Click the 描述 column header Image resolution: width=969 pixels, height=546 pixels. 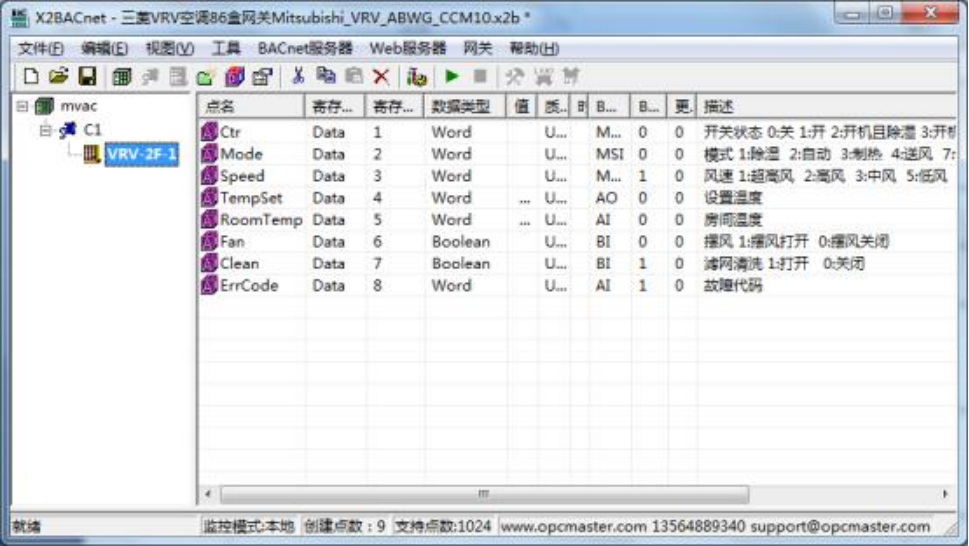[826, 106]
